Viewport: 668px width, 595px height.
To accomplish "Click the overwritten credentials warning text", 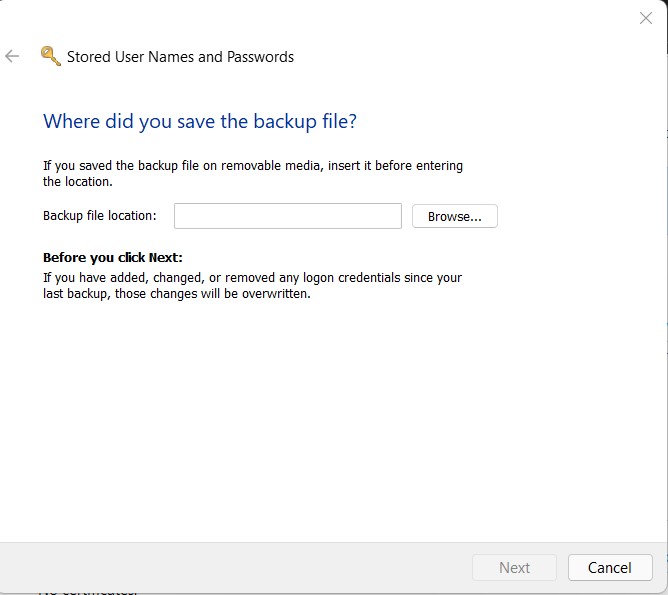I will (252, 285).
